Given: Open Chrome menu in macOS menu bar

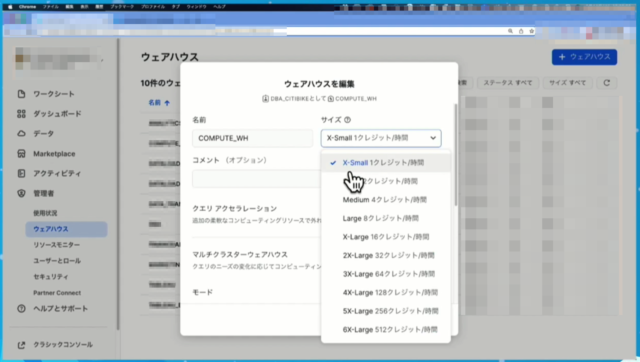Looking at the screenshot, I should coord(27,7).
